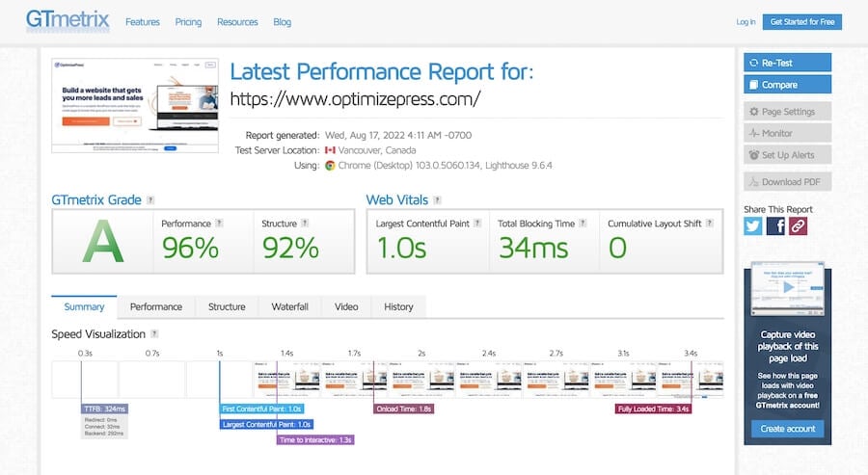868x475 pixels.
Task: Click Largest Contentful Paint: 1.0s timeline marker
Action: click(266, 425)
